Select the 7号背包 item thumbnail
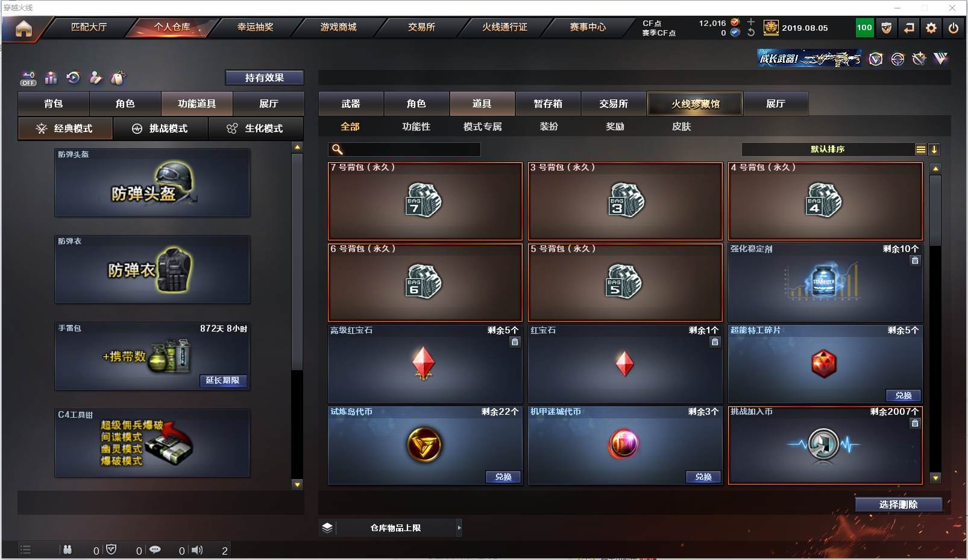Viewport: 968px width, 560px height. 425,201
